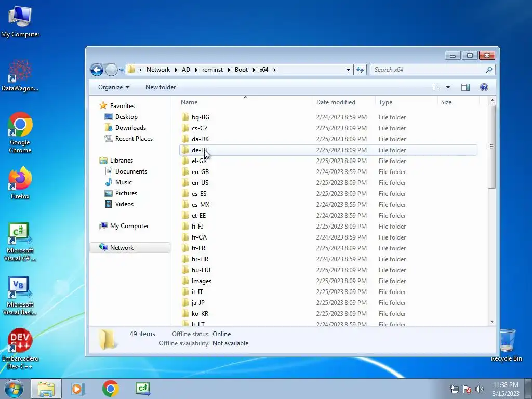Select Boot in the address breadcrumb

[241, 70]
